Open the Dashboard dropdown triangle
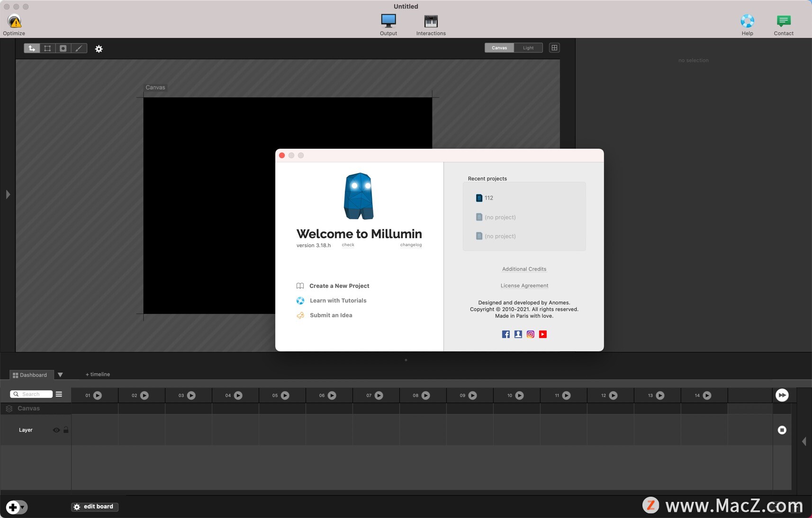This screenshot has width=812, height=518. (x=60, y=375)
